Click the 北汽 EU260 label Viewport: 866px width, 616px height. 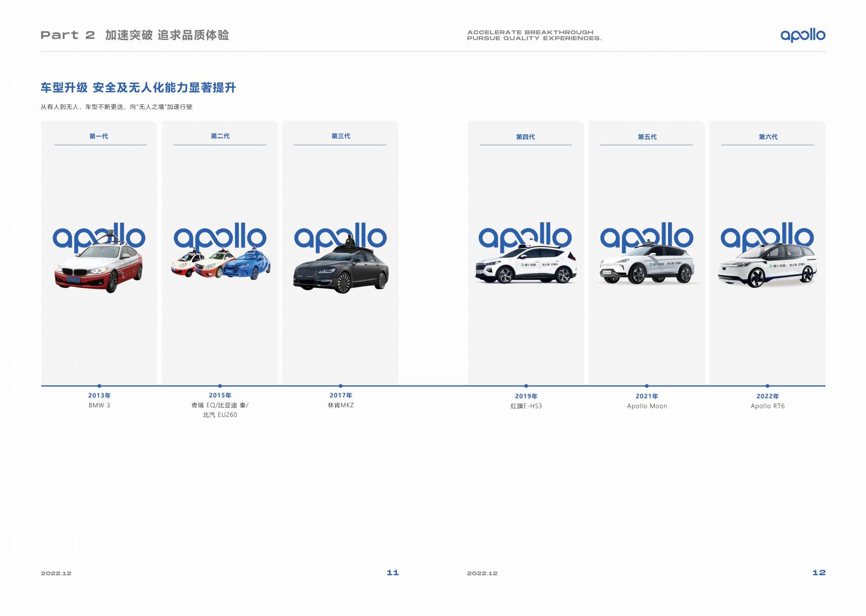pos(220,415)
